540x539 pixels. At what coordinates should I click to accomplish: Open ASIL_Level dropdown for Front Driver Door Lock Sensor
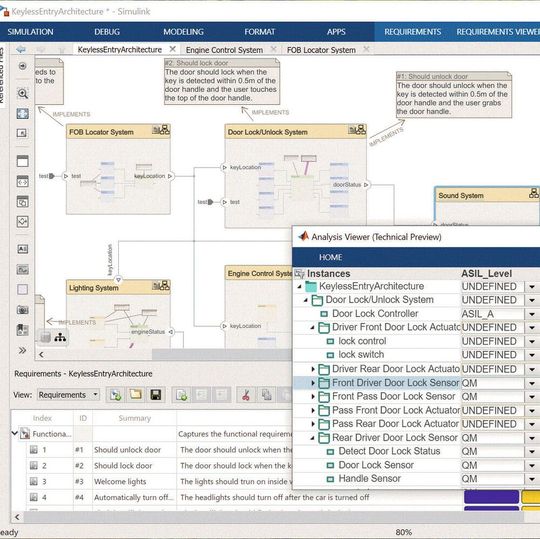[532, 383]
